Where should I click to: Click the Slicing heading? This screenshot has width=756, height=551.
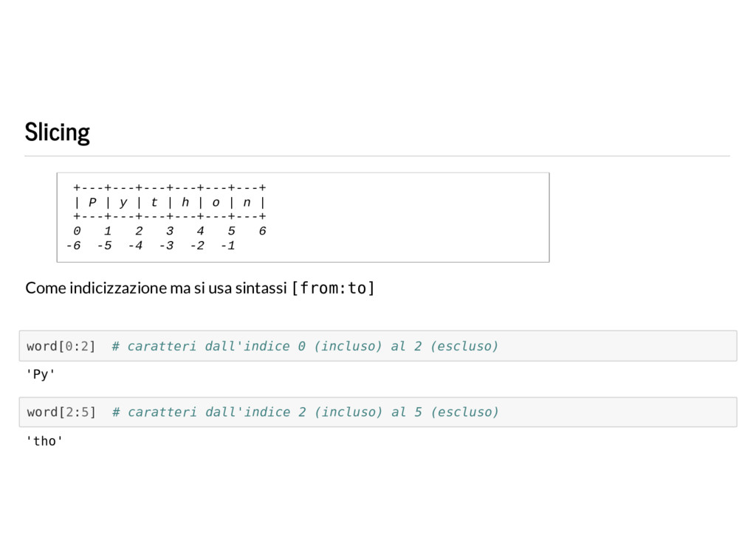pyautogui.click(x=57, y=133)
